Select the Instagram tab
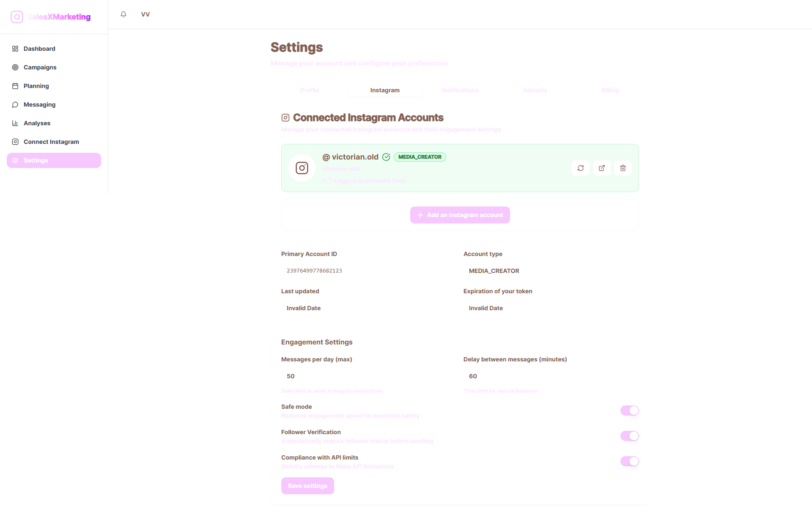 tap(385, 90)
